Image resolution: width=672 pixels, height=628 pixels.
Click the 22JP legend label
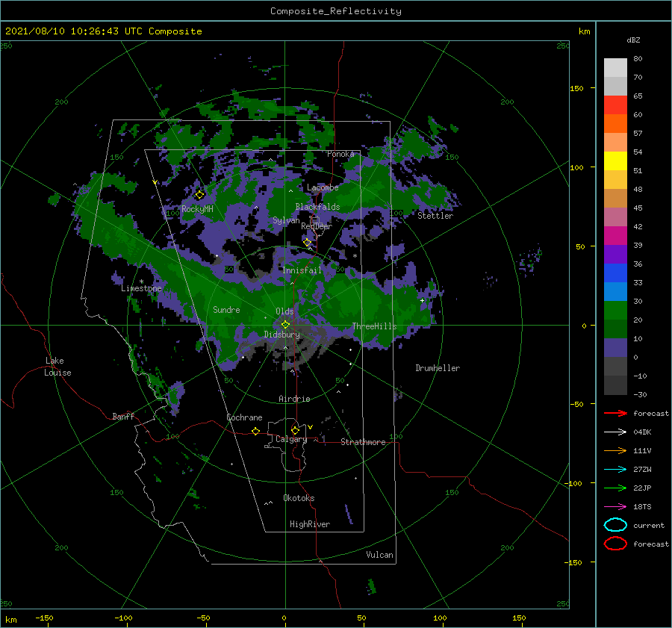click(642, 488)
